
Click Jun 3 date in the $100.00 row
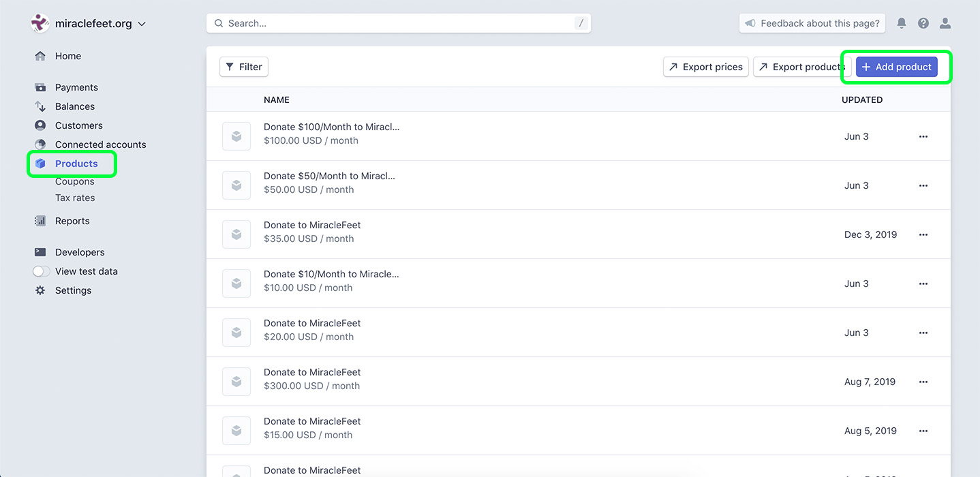(x=857, y=136)
